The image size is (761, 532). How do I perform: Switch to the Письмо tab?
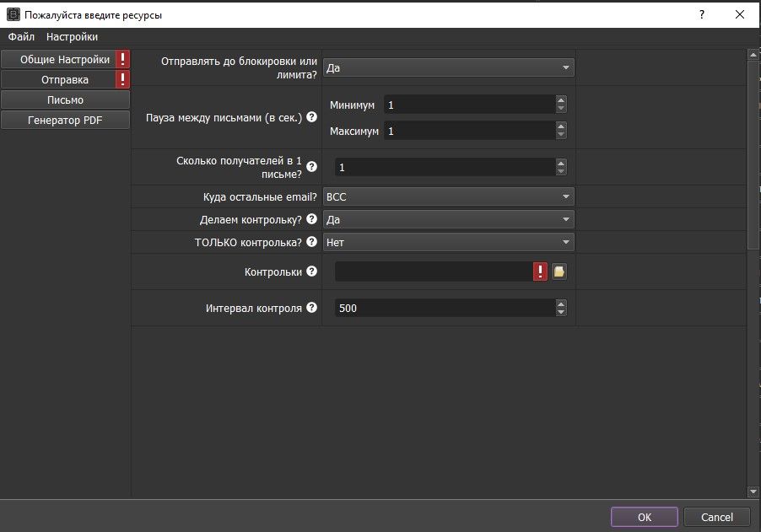tap(65, 99)
